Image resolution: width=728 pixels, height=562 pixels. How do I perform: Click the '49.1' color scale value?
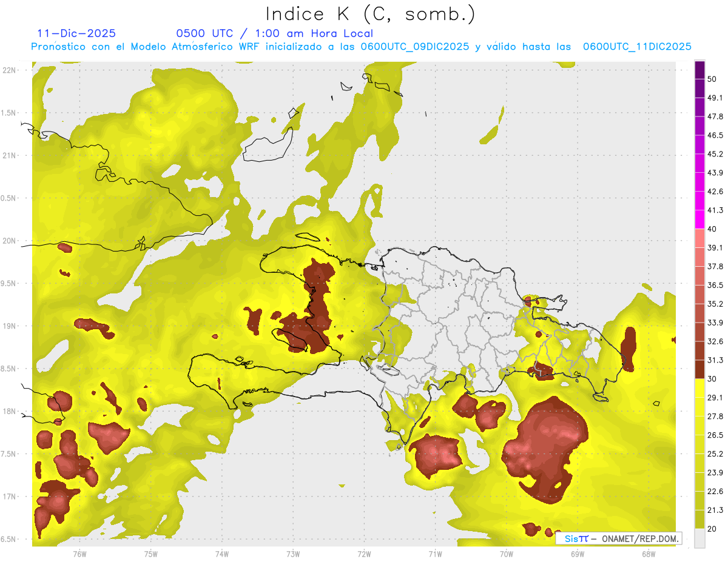coord(716,98)
